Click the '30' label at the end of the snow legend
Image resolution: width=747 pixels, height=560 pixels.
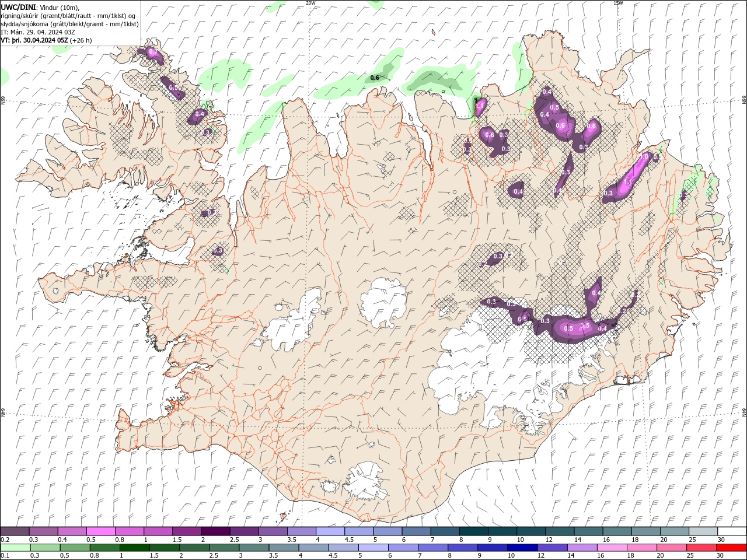[721, 540]
